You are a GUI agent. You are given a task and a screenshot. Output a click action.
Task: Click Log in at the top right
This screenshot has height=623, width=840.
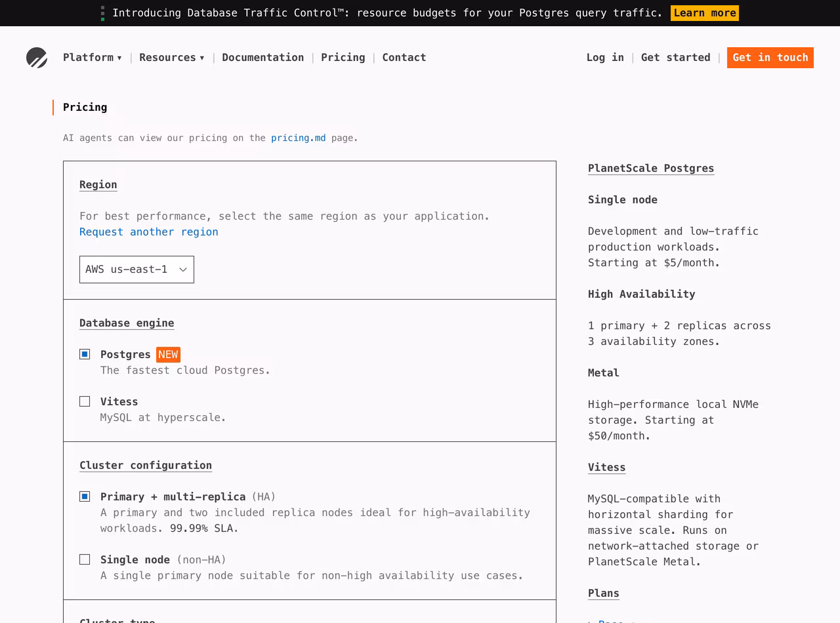coord(605,58)
